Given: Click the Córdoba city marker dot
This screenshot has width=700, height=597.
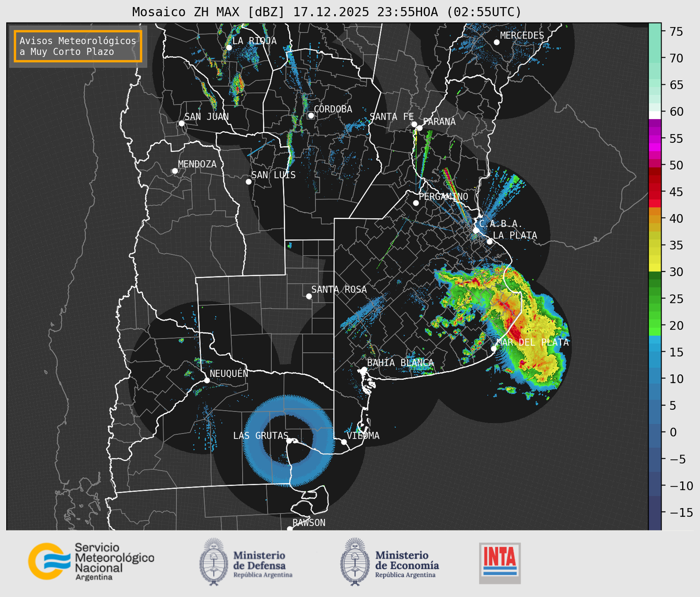Looking at the screenshot, I should 311,115.
